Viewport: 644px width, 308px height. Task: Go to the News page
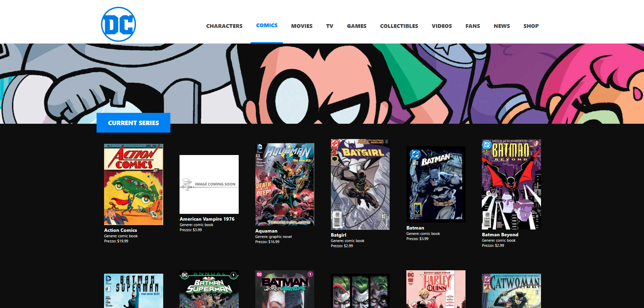tap(502, 26)
